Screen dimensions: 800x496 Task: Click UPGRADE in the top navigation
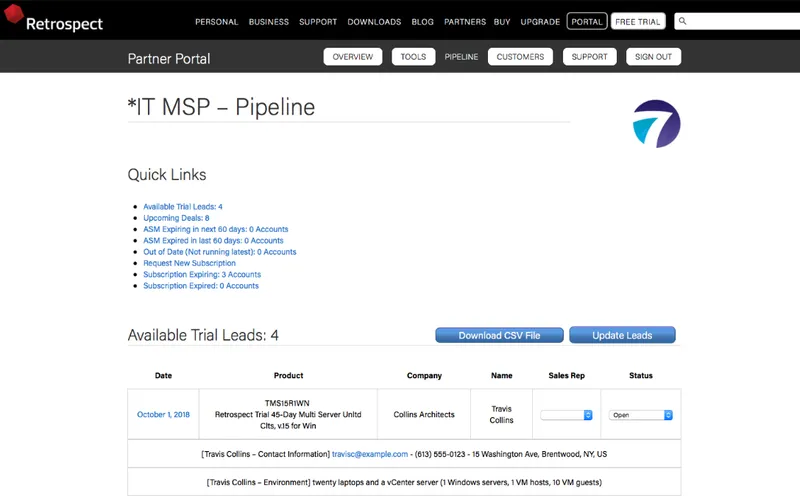click(540, 22)
